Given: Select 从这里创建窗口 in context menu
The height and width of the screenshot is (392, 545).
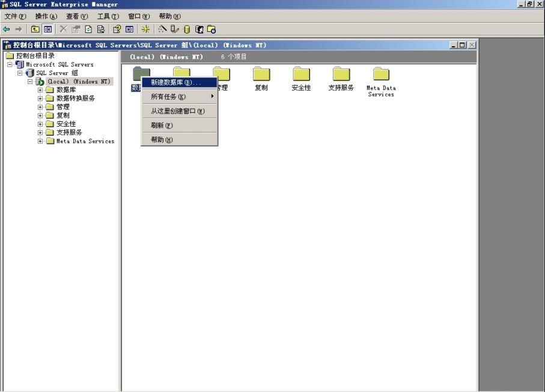Looking at the screenshot, I should click(x=179, y=111).
